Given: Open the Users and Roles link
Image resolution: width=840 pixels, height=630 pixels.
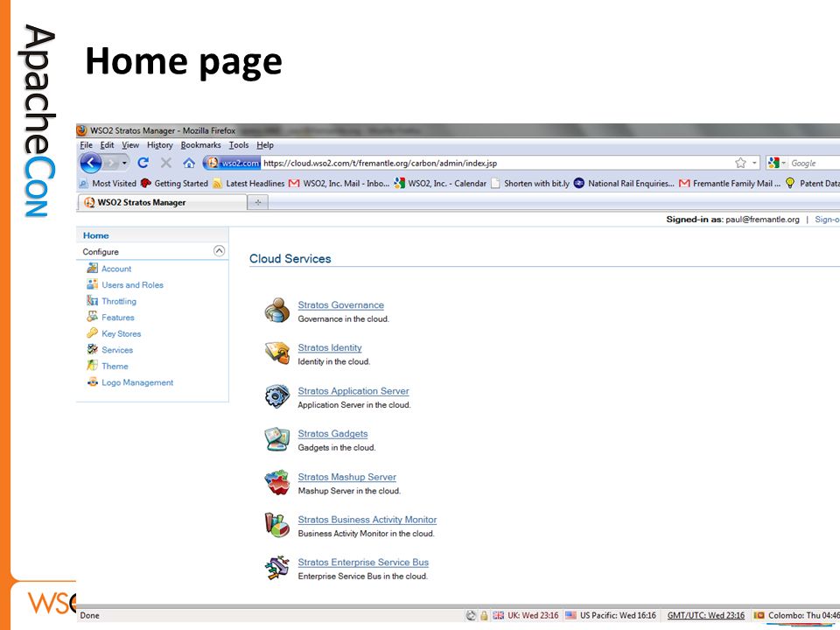Looking at the screenshot, I should click(132, 285).
